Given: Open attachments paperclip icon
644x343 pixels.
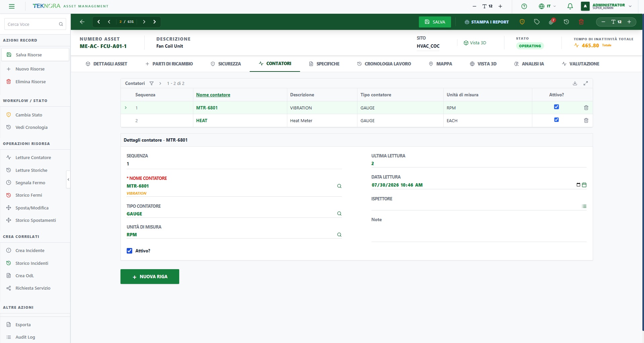Looking at the screenshot, I should click(x=551, y=22).
